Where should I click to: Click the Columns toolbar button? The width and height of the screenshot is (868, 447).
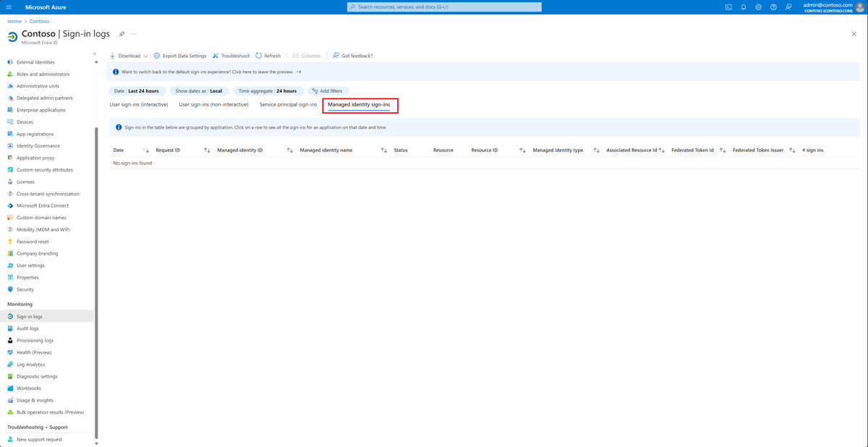click(x=307, y=56)
